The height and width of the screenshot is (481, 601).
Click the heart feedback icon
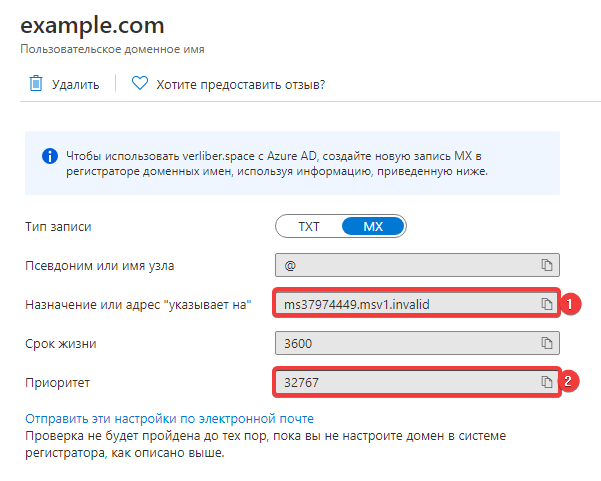[140, 84]
